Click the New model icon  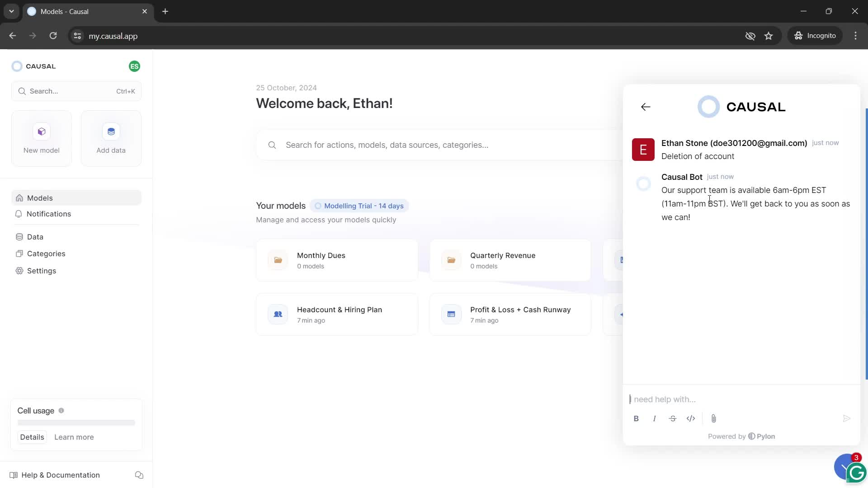41,131
